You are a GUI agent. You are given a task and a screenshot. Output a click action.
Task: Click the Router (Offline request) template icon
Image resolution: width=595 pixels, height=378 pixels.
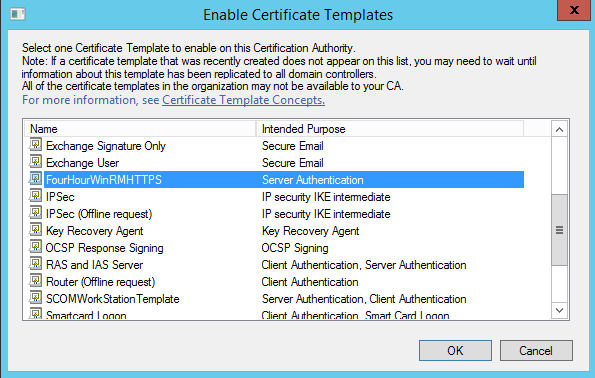(36, 281)
